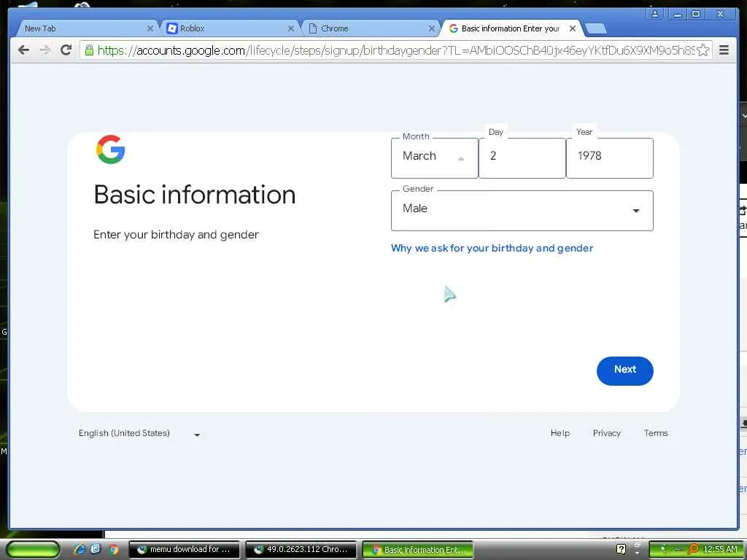Viewport: 747px width, 560px height.
Task: Close the Basic information tab
Action: (573, 28)
